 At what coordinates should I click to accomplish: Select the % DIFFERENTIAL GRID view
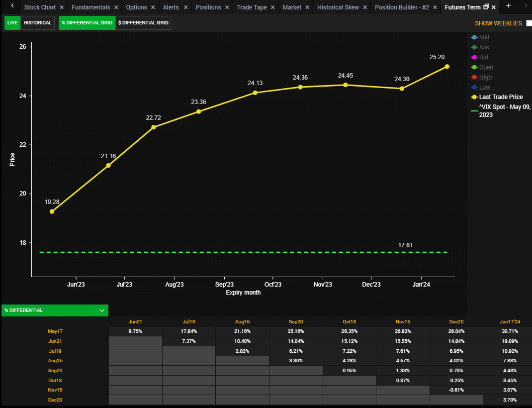pos(87,23)
